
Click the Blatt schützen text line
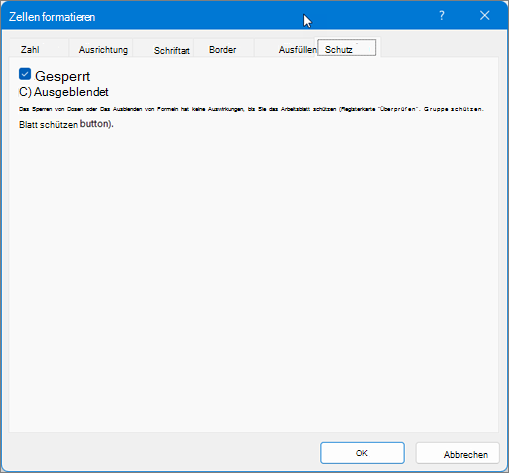click(x=66, y=124)
